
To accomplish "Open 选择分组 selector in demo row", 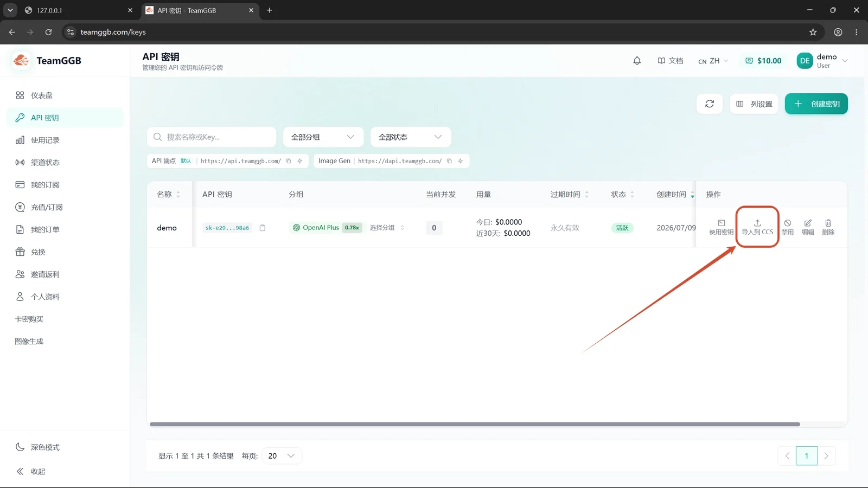I will click(x=387, y=228).
